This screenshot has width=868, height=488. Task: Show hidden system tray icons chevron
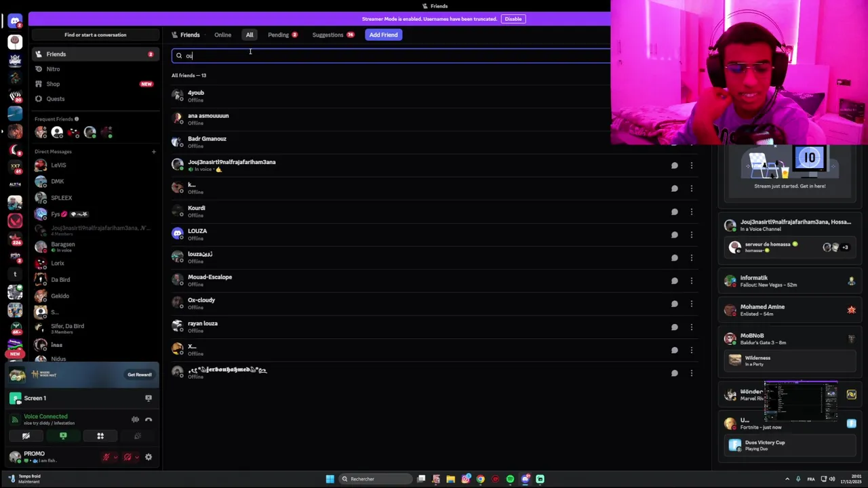(787, 479)
